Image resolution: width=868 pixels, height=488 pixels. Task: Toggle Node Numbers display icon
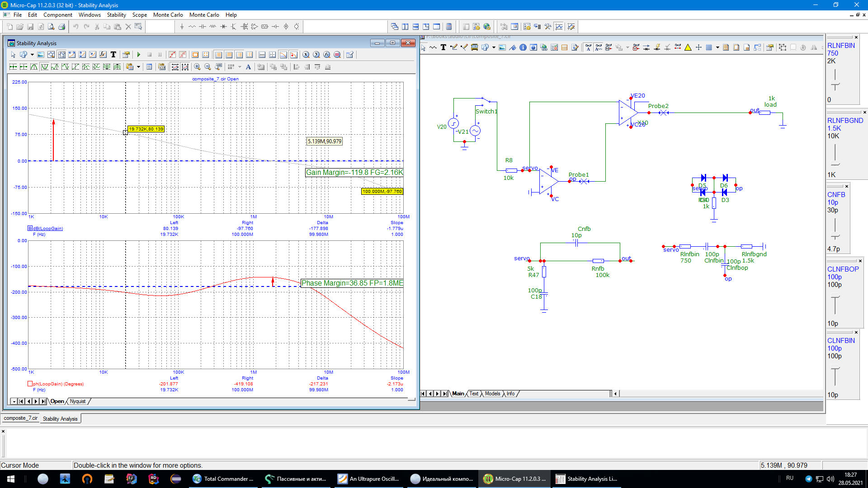[x=608, y=47]
